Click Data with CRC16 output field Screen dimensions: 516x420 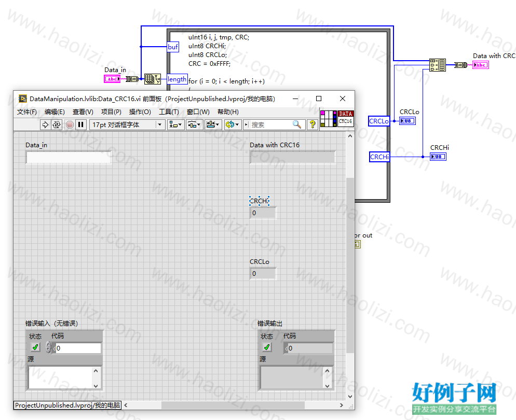coord(293,157)
